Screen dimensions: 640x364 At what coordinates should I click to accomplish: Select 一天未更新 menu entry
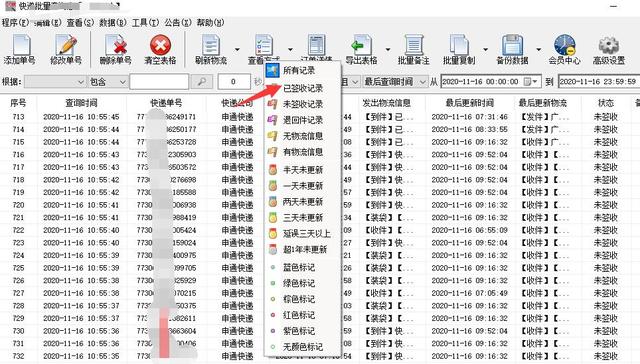(302, 186)
